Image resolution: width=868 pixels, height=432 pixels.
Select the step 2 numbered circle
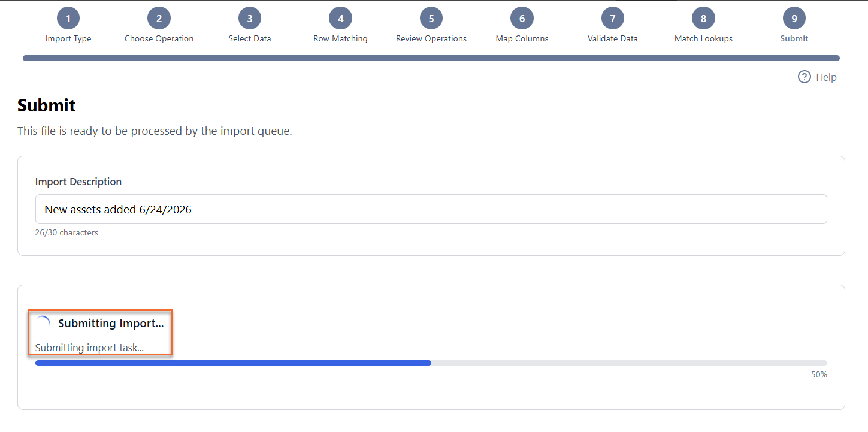[x=159, y=19]
